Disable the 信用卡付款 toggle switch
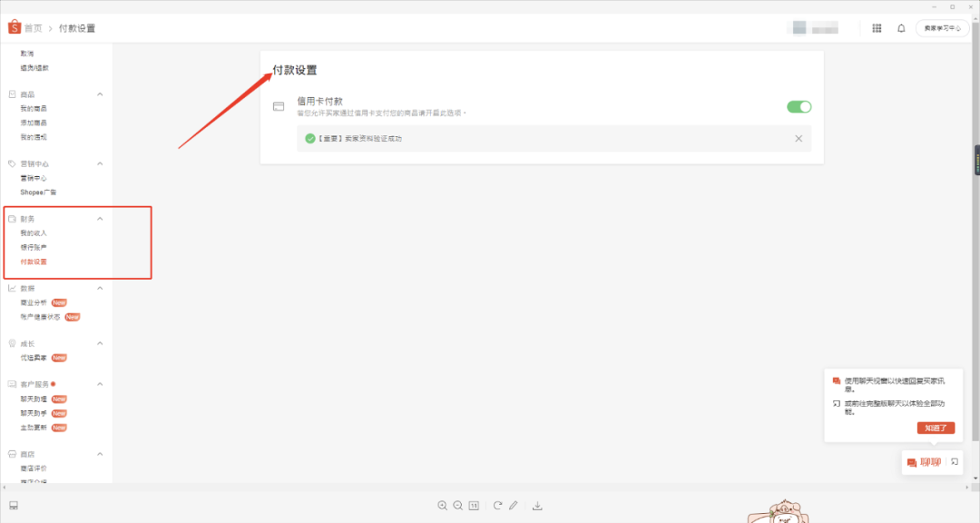 coord(799,107)
